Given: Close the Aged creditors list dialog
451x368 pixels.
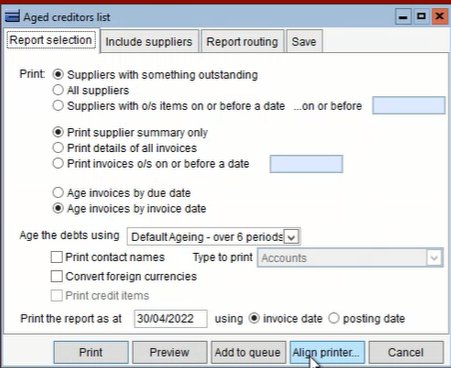Looking at the screenshot, I should pyautogui.click(x=440, y=16).
